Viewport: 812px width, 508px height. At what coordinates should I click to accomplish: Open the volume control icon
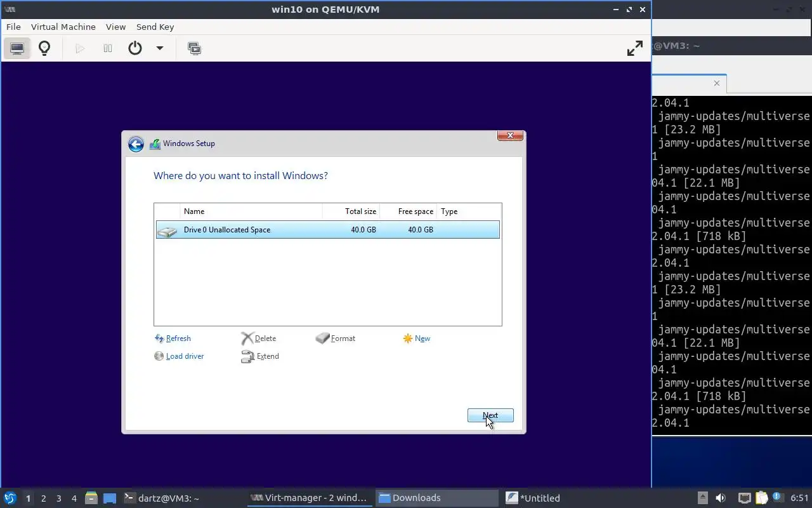coord(720,498)
